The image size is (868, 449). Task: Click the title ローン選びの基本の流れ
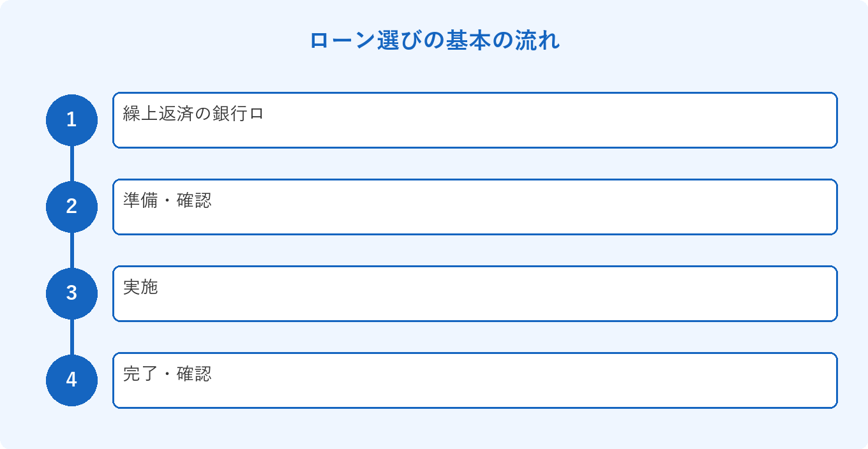point(434,41)
